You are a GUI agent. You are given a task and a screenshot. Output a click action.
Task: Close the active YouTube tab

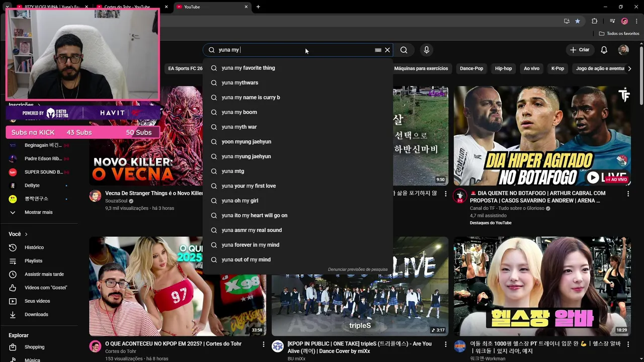point(246,7)
